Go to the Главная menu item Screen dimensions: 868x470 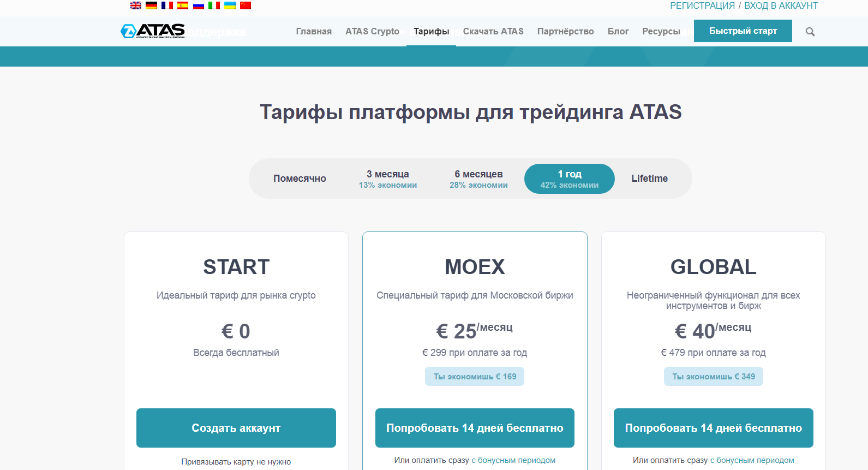314,31
